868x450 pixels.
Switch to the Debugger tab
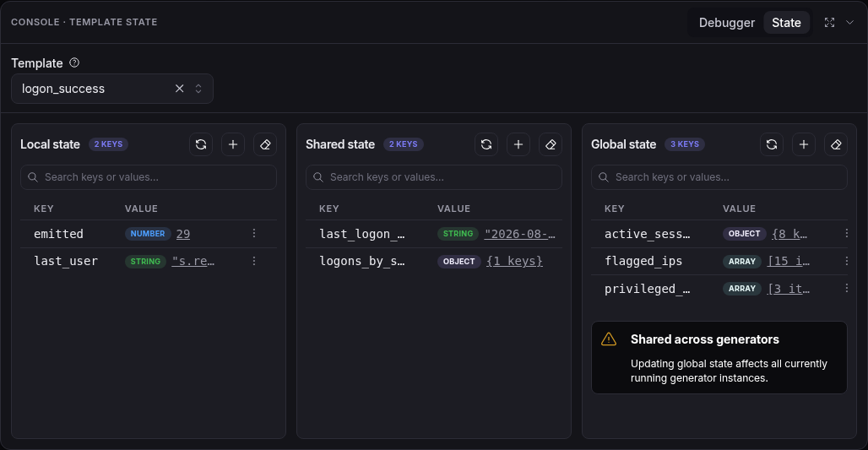(x=726, y=23)
